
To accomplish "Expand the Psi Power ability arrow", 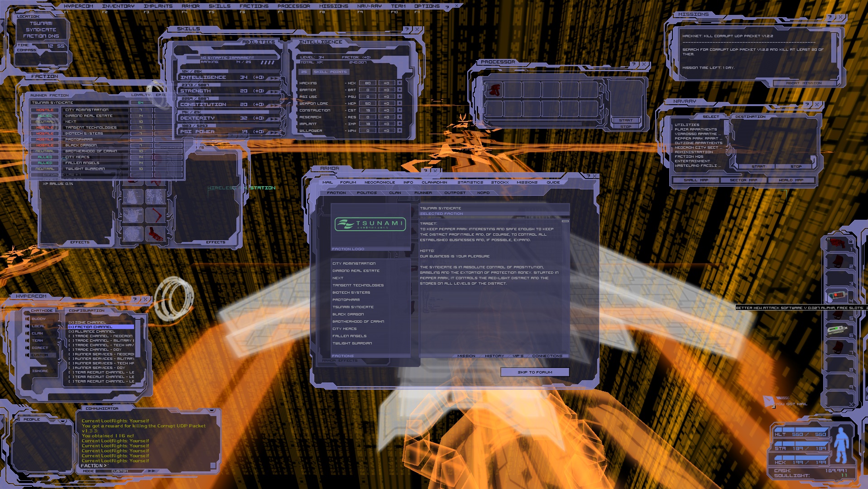I will [x=273, y=132].
